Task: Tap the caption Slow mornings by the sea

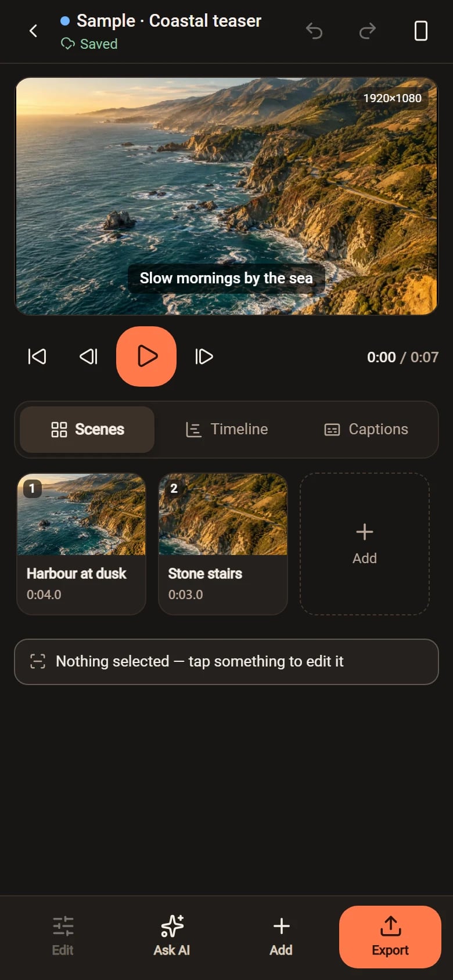Action: pyautogui.click(x=227, y=279)
